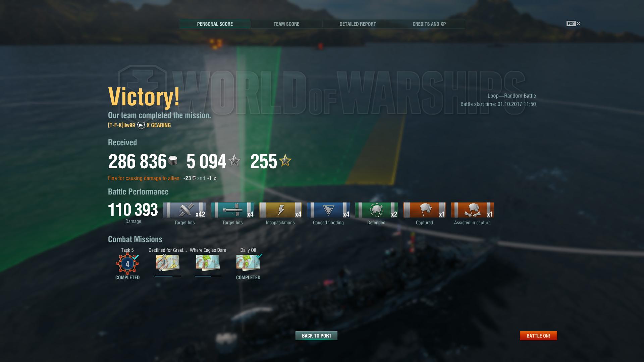Select the Incapacitations ribbon
Image resolution: width=644 pixels, height=362 pixels.
point(280,210)
